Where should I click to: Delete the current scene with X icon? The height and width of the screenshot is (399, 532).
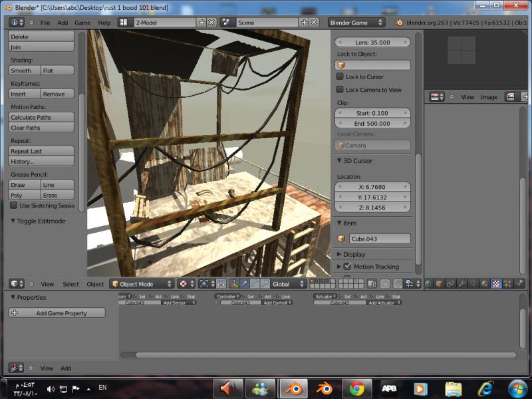coord(315,22)
